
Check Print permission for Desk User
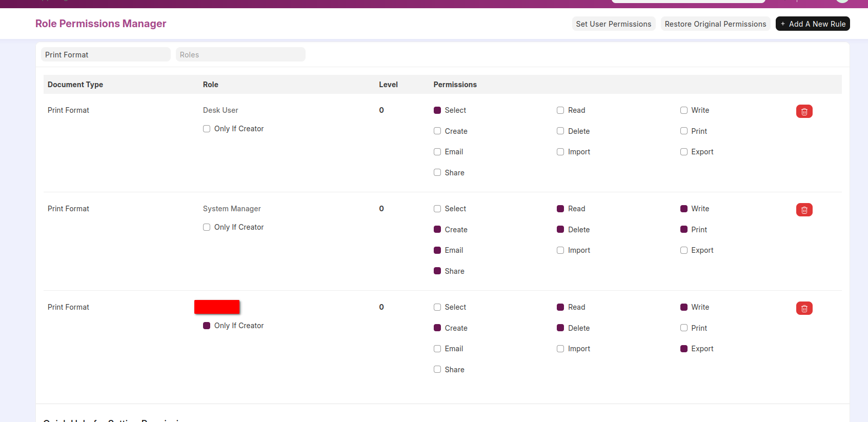pyautogui.click(x=684, y=131)
